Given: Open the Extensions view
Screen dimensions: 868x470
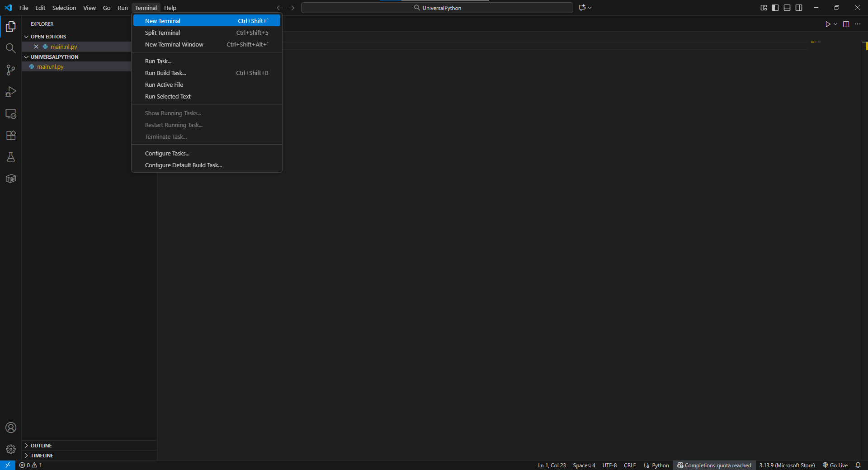Looking at the screenshot, I should 10,136.
